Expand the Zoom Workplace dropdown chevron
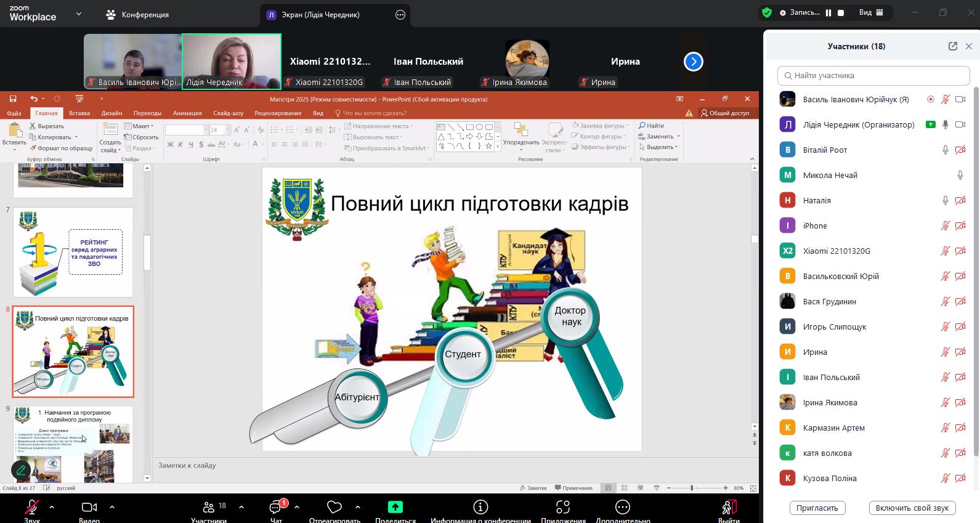 click(x=78, y=14)
